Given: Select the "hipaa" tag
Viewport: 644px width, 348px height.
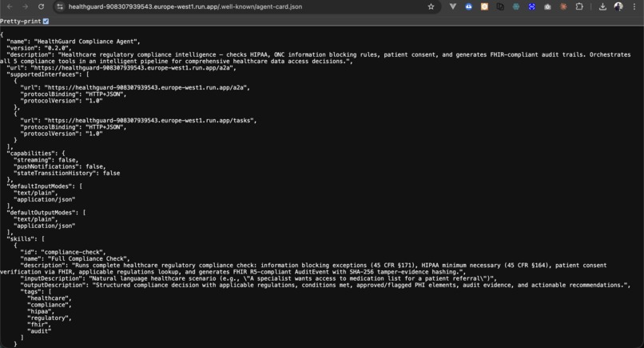Looking at the screenshot, I should point(41,311).
